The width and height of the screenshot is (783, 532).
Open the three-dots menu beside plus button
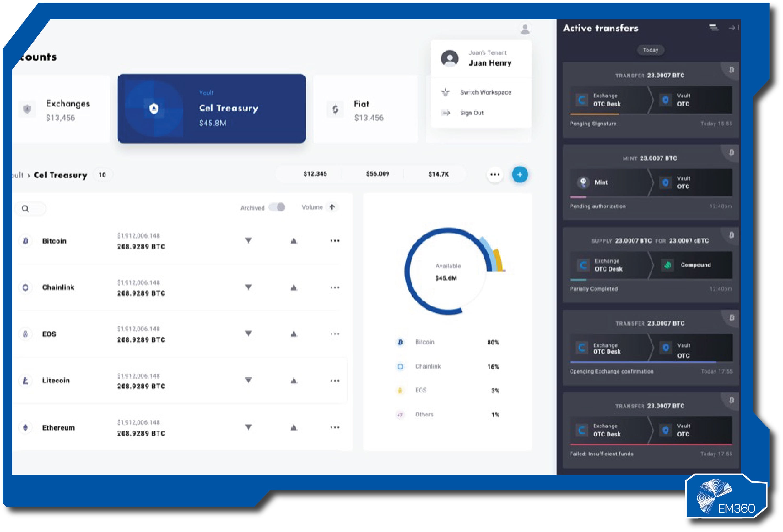(495, 174)
